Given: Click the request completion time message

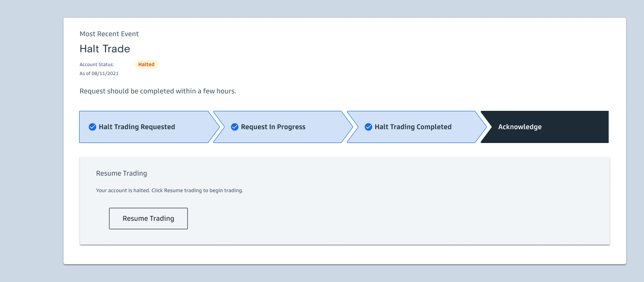Looking at the screenshot, I should 157,91.
